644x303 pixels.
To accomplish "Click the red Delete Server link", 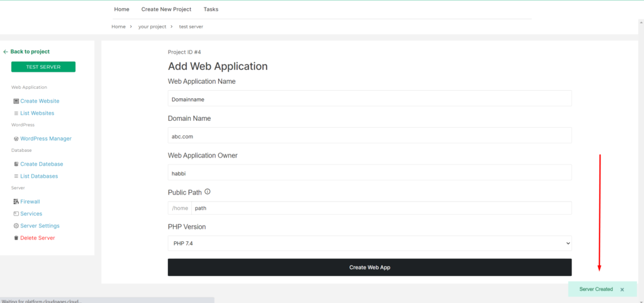I will pos(38,238).
